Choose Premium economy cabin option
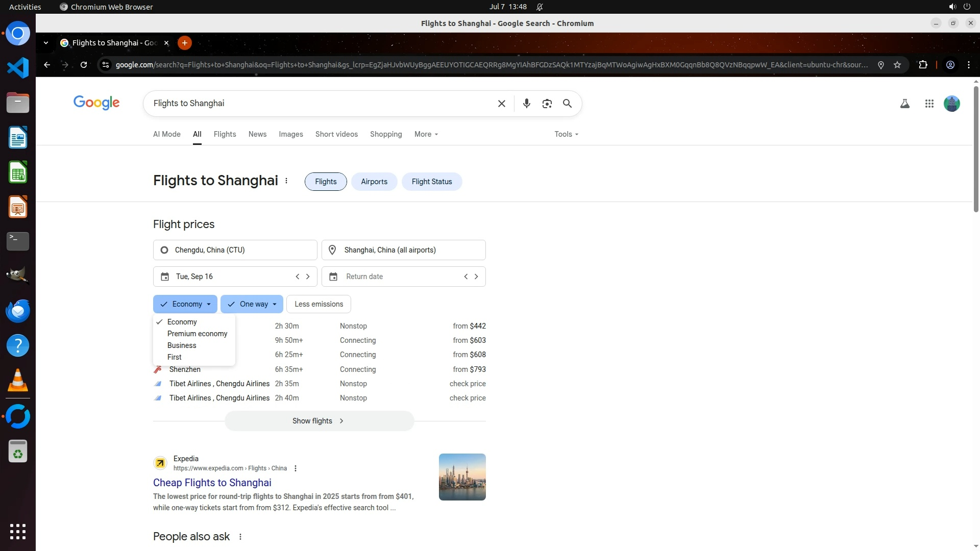 tap(197, 334)
